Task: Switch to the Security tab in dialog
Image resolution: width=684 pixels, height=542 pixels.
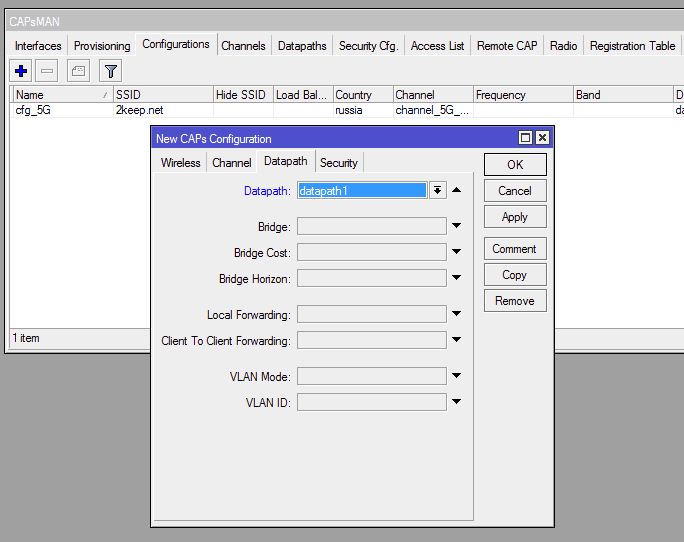Action: pyautogui.click(x=338, y=163)
